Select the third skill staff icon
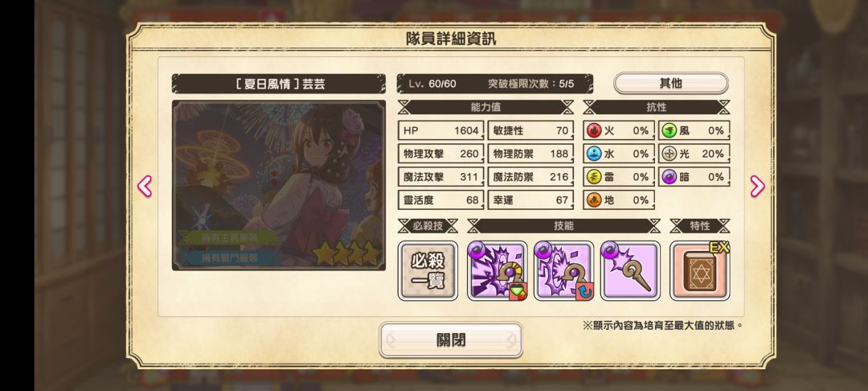Viewport: 868px width, 391px height. [630, 271]
